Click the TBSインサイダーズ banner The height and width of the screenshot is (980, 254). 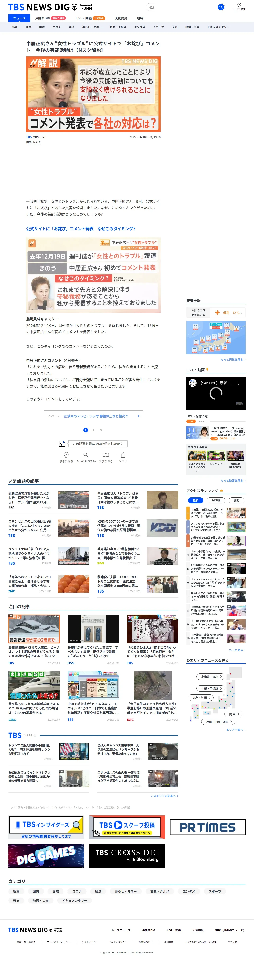coord(46,827)
